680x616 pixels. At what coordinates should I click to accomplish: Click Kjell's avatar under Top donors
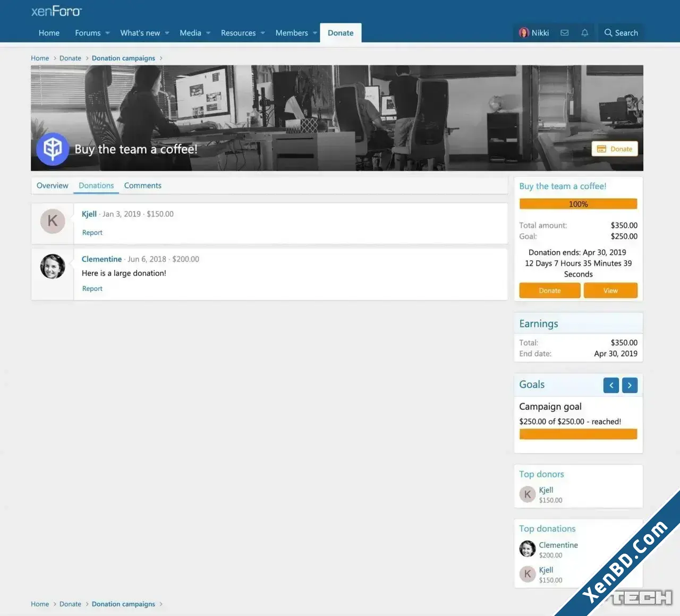(528, 494)
